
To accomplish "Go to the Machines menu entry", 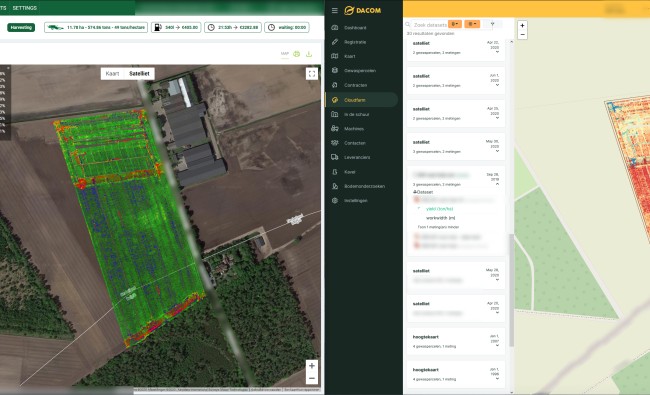I will tap(354, 128).
